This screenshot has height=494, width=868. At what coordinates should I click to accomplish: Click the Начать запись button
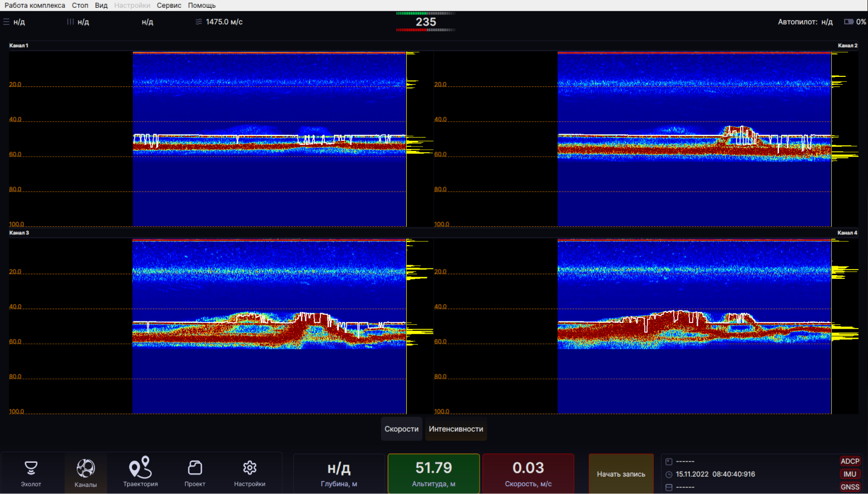[621, 474]
